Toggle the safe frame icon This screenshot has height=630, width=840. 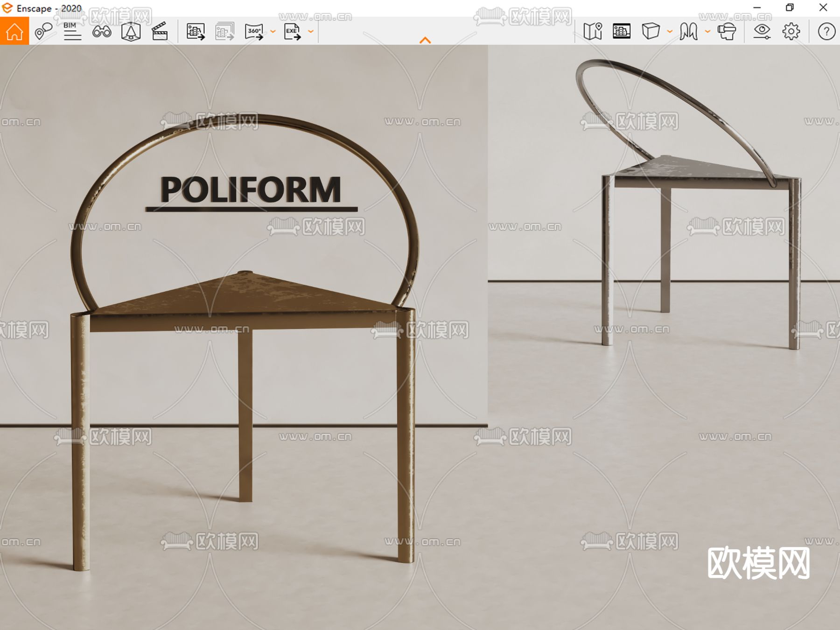(x=622, y=31)
